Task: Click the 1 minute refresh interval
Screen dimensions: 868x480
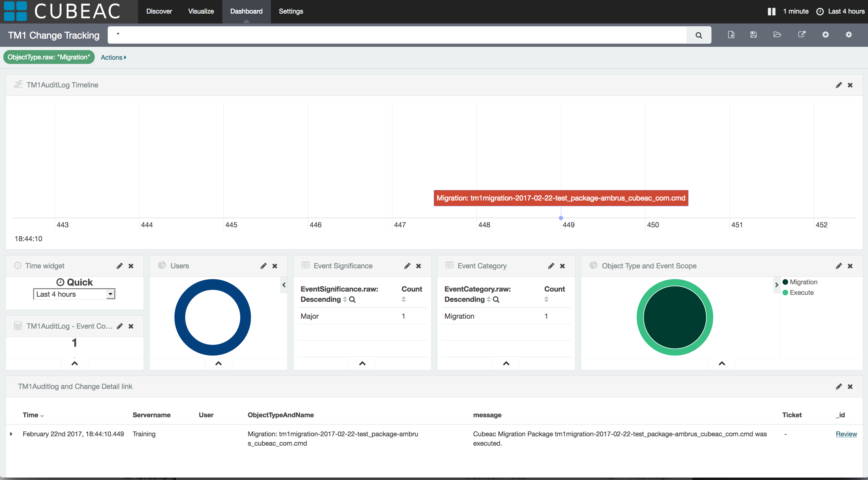Action: pos(796,11)
